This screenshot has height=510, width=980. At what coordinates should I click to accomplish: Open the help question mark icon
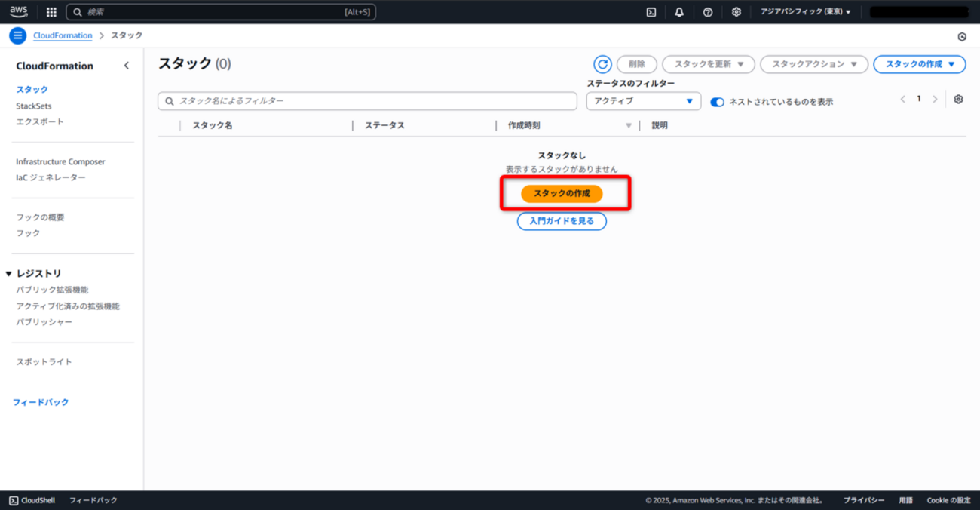pyautogui.click(x=708, y=12)
